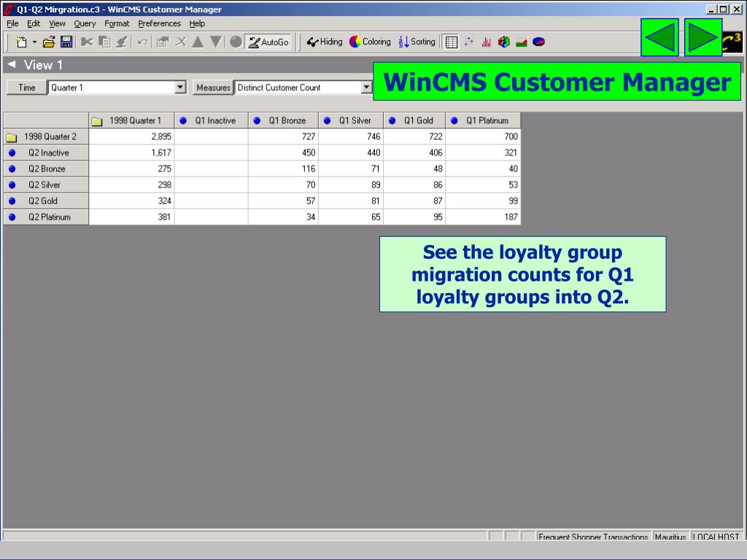Open the View menu

(x=57, y=23)
